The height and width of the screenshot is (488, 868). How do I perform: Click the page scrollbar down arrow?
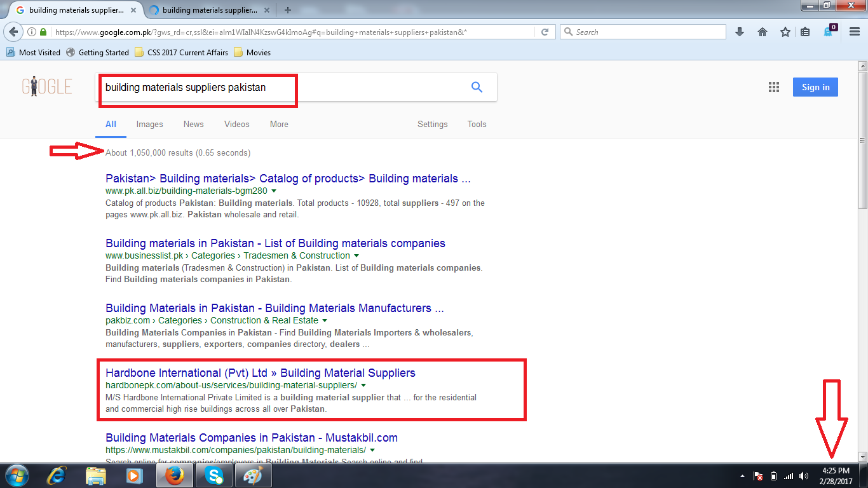point(862,457)
